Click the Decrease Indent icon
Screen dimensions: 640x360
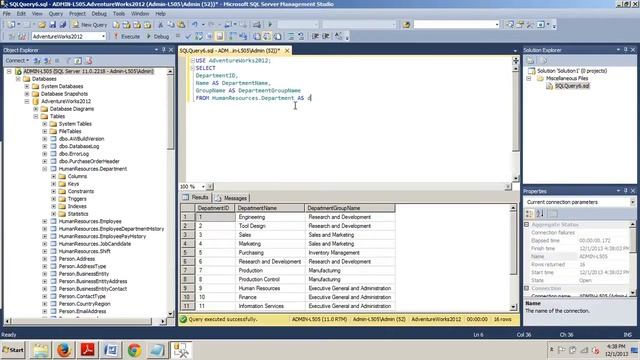click(x=316, y=36)
